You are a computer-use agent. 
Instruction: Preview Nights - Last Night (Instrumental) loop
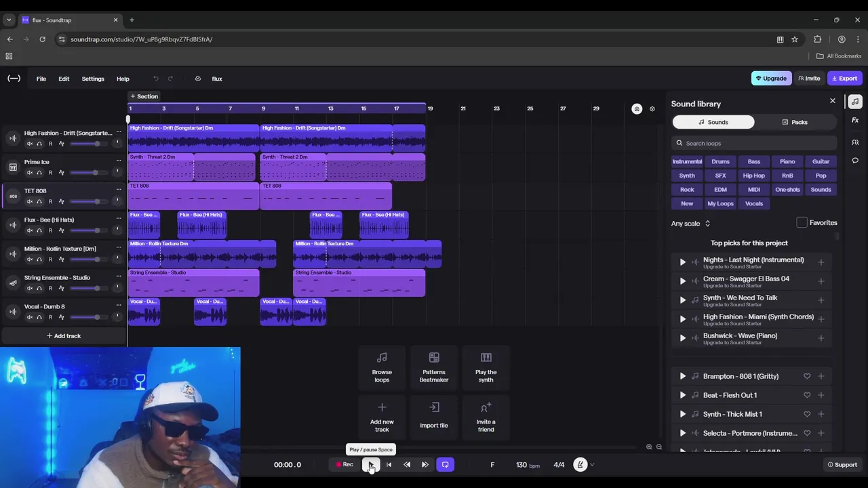[x=682, y=262]
